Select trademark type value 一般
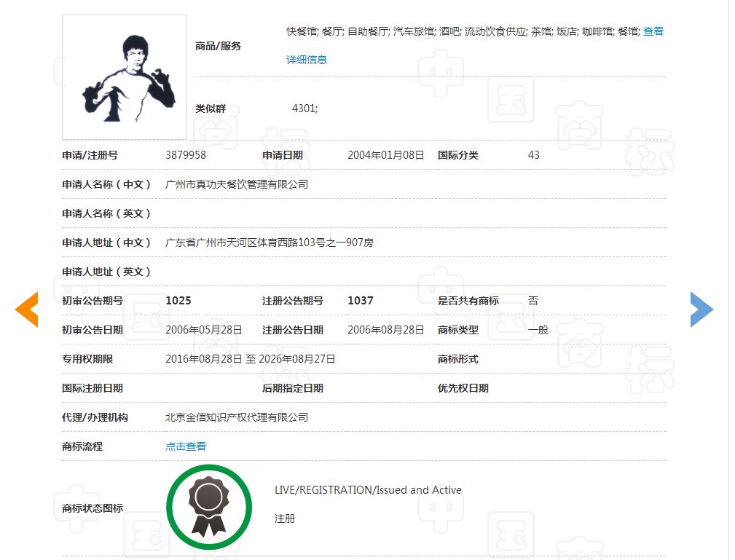Screen dimensions: 735x560 [x=538, y=330]
